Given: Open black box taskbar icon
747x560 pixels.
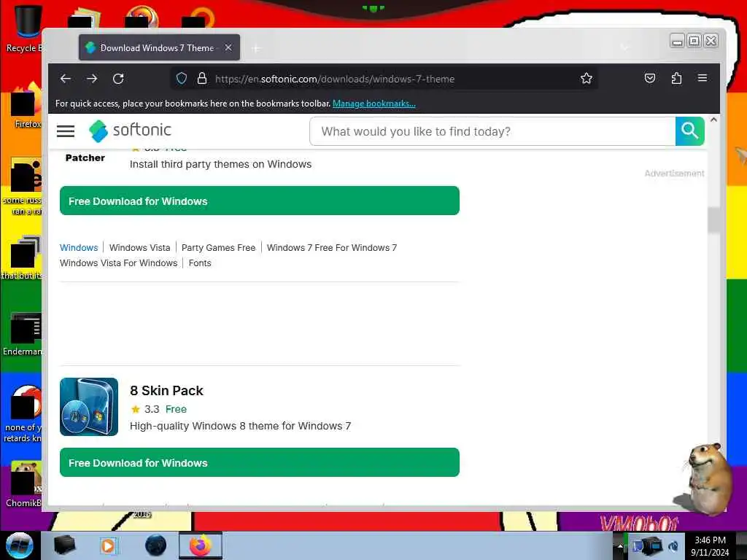Looking at the screenshot, I should tap(64, 545).
